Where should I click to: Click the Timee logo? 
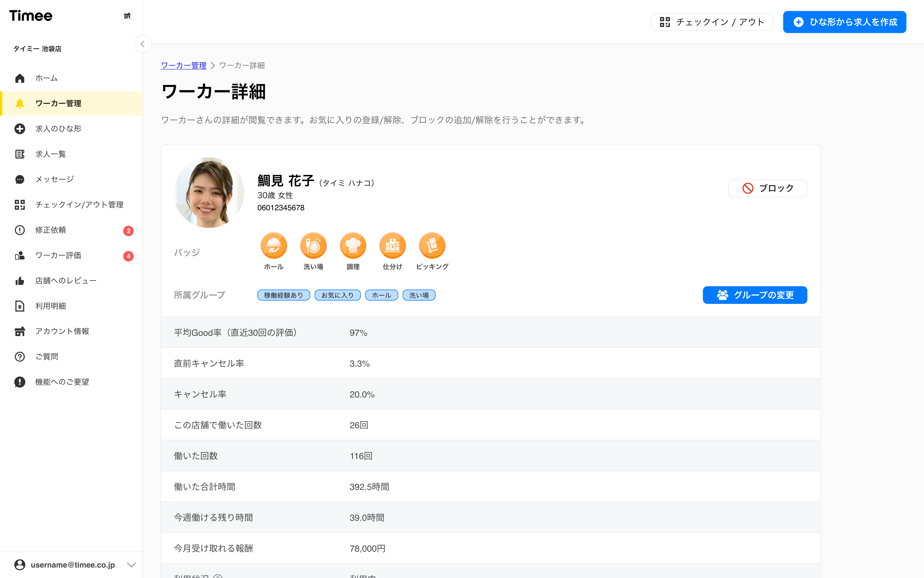(31, 16)
